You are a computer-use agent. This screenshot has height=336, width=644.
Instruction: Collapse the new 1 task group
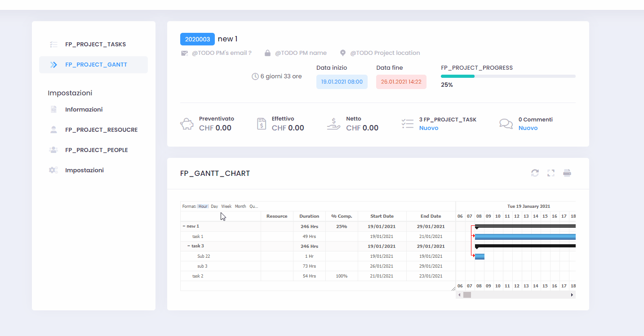184,226
